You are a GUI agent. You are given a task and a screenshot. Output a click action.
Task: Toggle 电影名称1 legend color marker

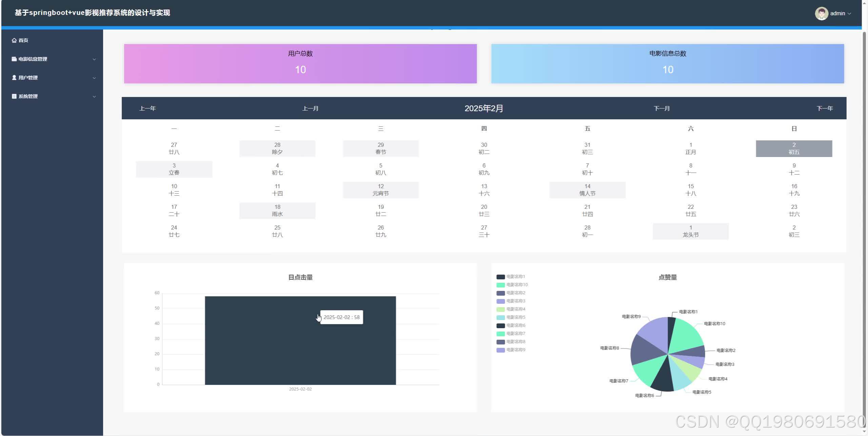tap(500, 277)
